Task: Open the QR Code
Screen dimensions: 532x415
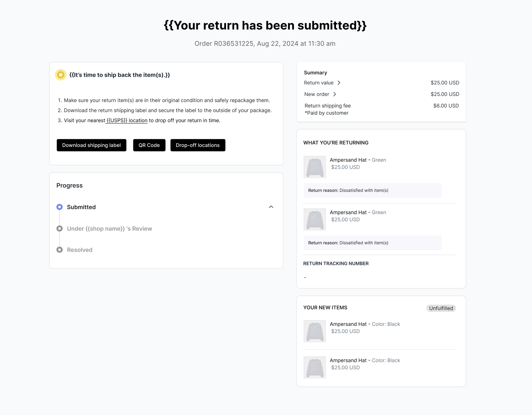Action: [x=149, y=145]
